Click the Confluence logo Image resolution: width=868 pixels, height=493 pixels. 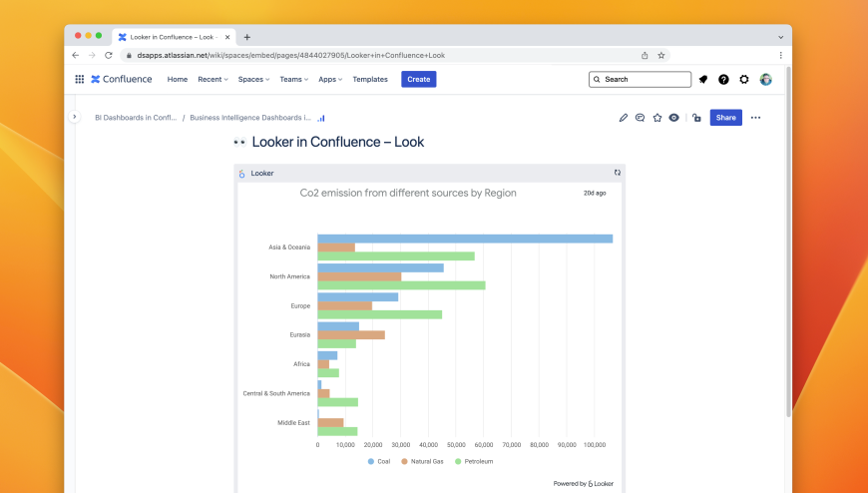pos(122,79)
